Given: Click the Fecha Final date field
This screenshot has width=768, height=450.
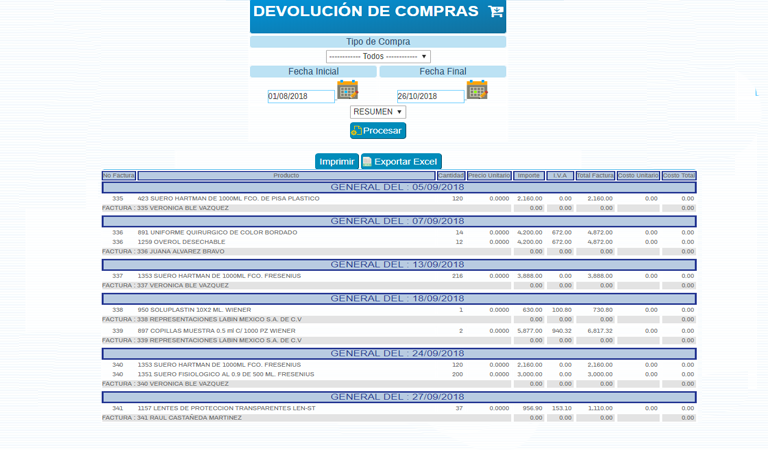Looking at the screenshot, I should click(430, 97).
